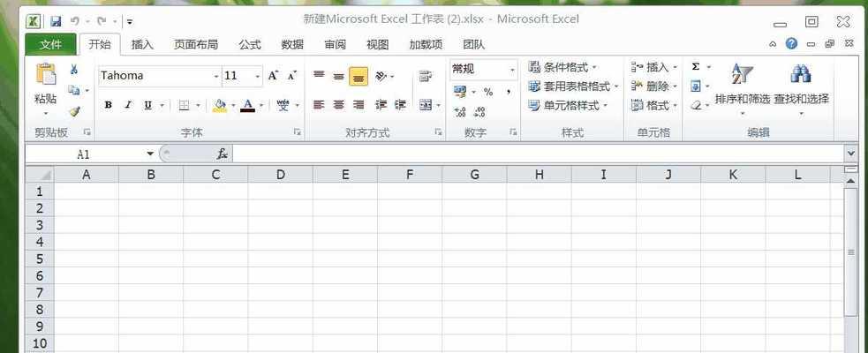Screen dimensions: 868x353
Task: Open 格式 format cells dropdown
Action: tap(654, 105)
